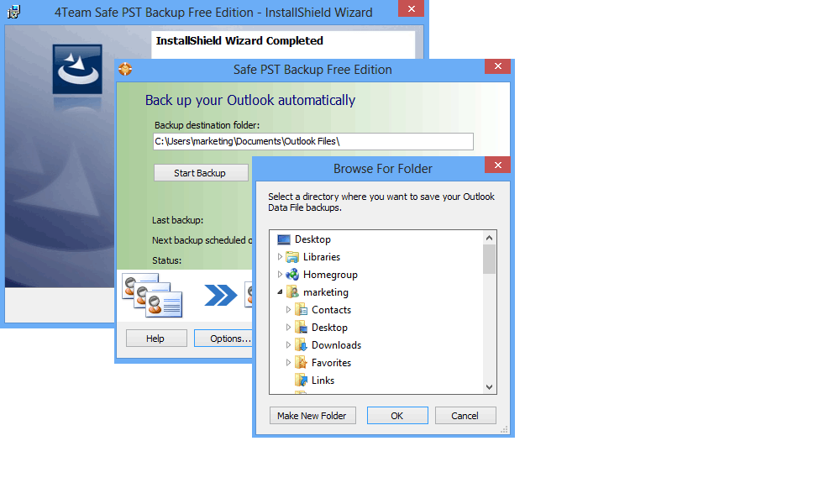Click the Downloads folder icon
Viewport: 840px width, 504px height.
(x=301, y=345)
